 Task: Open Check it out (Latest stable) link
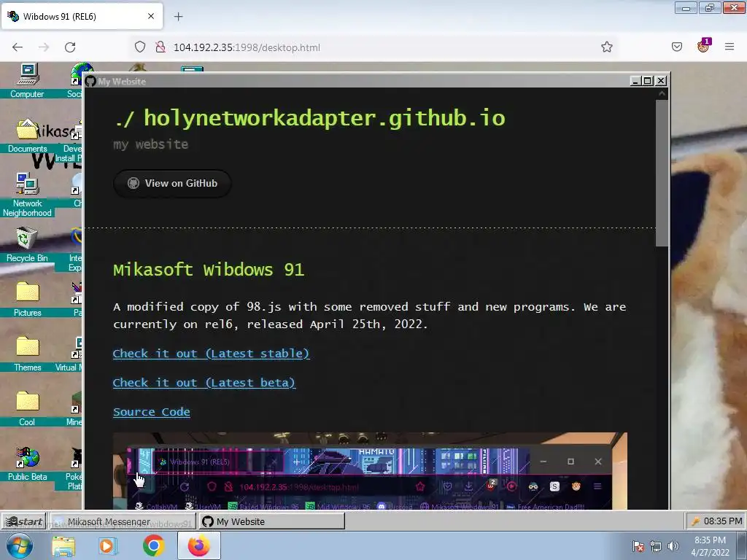(x=211, y=354)
